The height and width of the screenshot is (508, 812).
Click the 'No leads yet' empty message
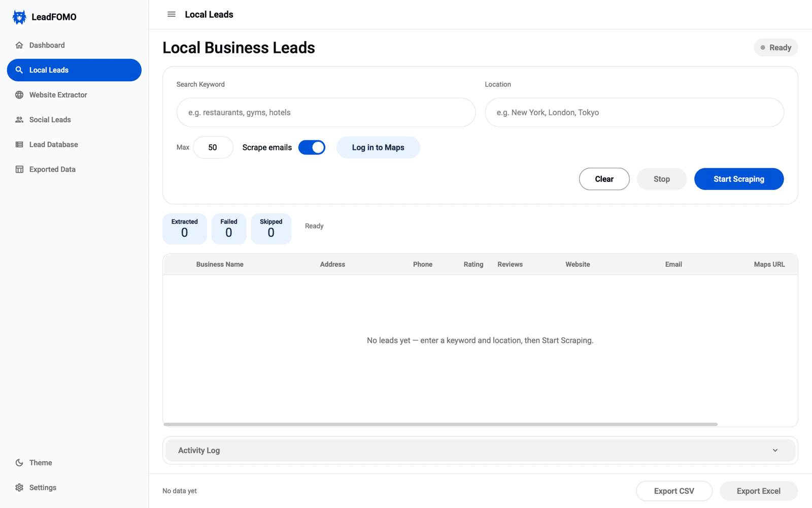click(x=480, y=340)
